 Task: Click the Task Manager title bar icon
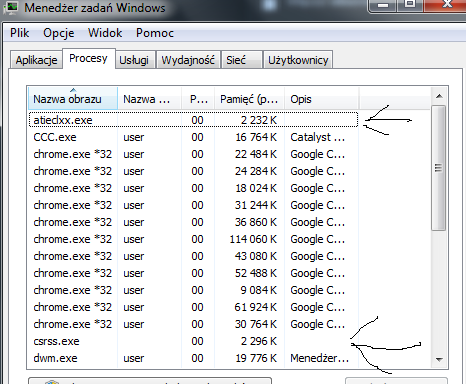11,7
